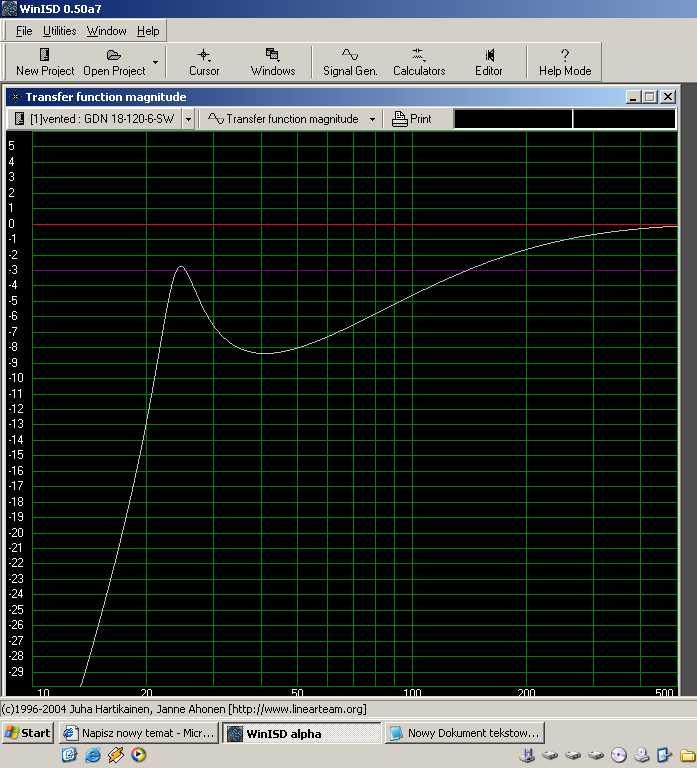The width and height of the screenshot is (697, 768).
Task: Click the leftmost computer-like icon in tray area
Action: [x=527, y=755]
